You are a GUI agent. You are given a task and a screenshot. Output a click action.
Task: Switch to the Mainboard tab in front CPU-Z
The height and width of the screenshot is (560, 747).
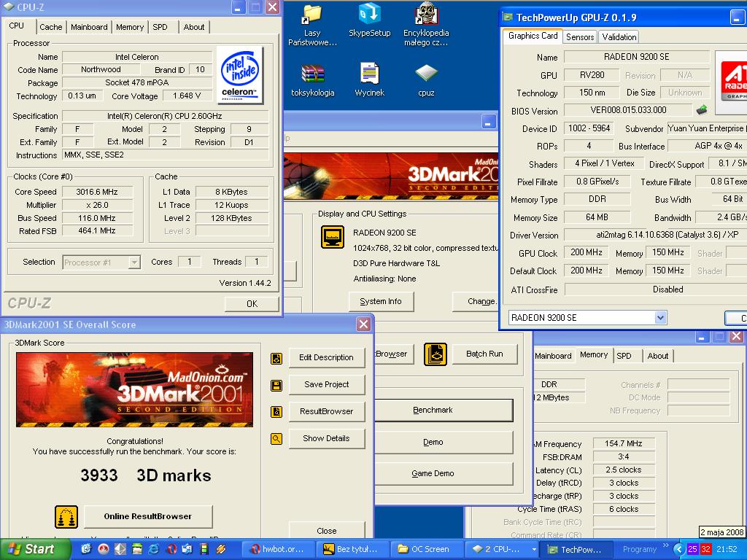point(89,27)
